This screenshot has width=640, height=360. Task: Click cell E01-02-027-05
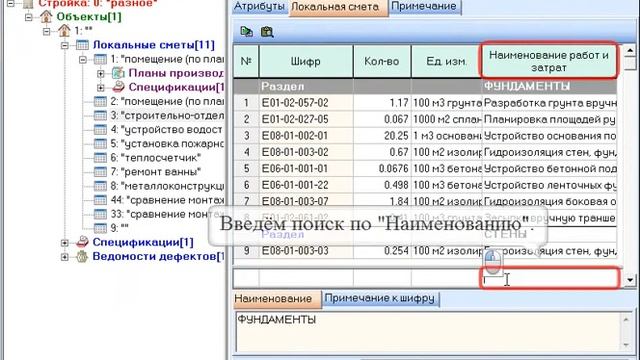tap(306, 119)
